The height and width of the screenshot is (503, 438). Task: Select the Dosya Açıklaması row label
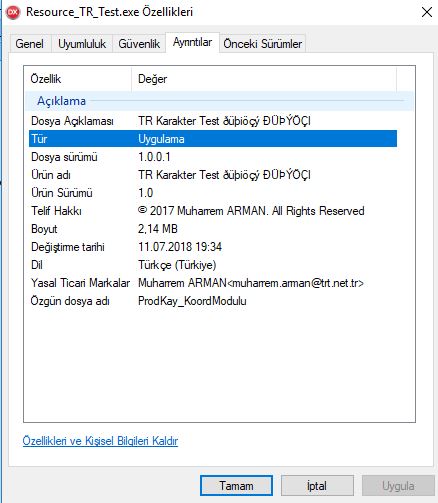pos(72,121)
